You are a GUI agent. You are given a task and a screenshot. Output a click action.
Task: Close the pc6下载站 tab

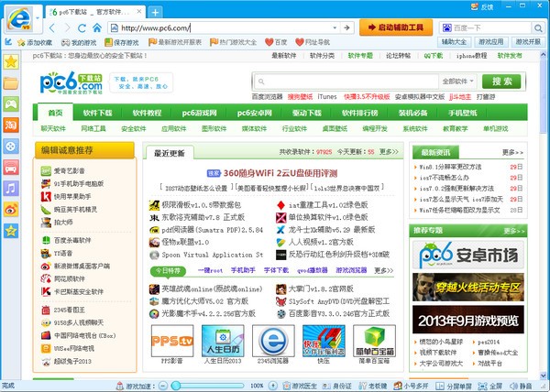[x=139, y=12]
